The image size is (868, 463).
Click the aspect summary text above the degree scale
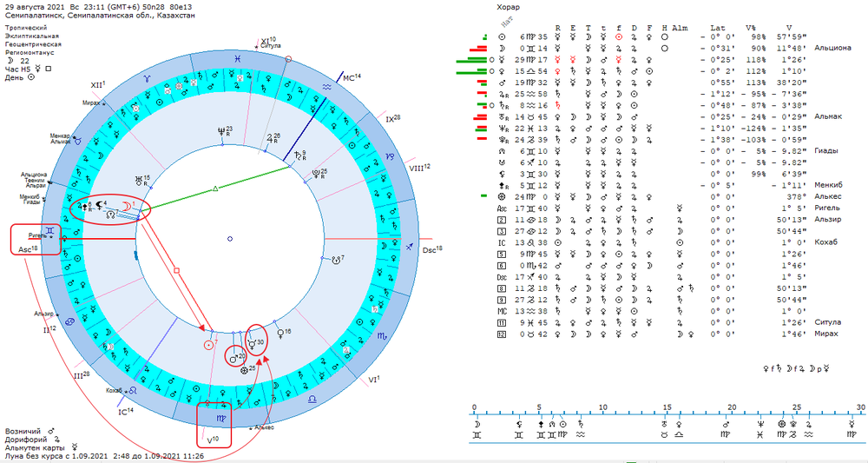click(797, 368)
